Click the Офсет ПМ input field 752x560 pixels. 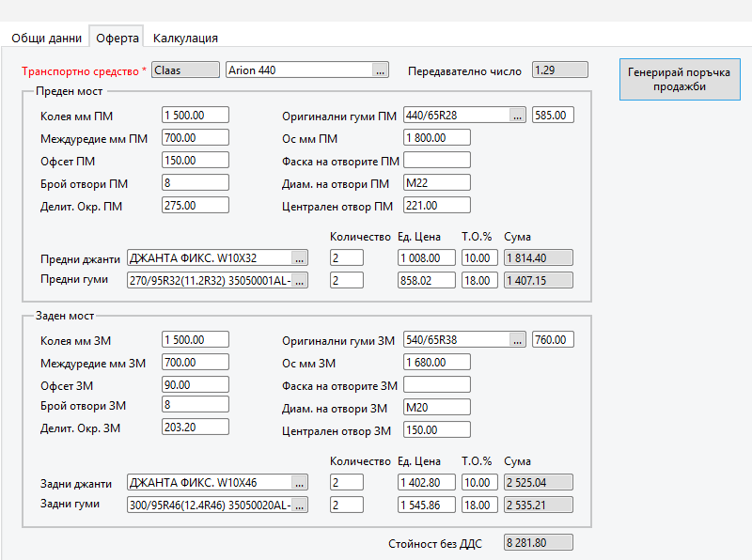coord(195,161)
